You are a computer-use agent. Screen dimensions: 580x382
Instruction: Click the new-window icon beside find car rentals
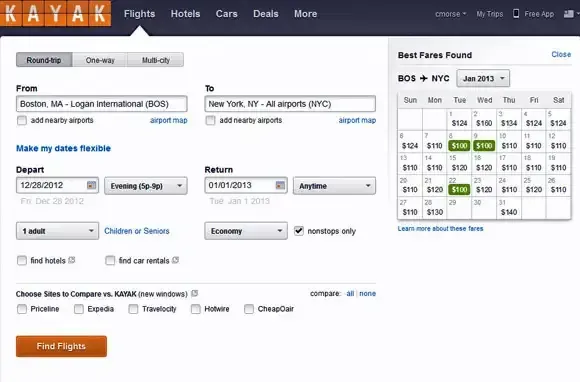point(176,260)
